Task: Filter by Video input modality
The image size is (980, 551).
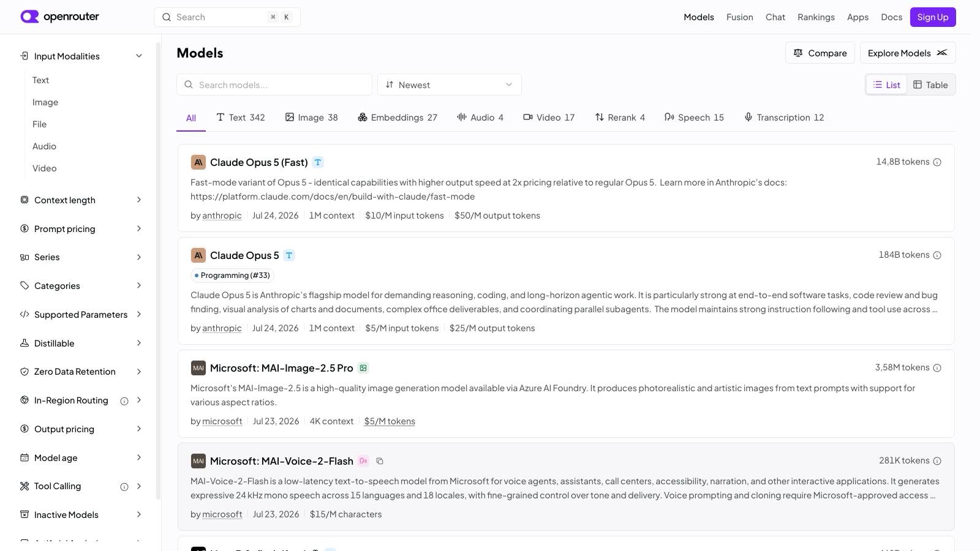Action: [x=44, y=168]
